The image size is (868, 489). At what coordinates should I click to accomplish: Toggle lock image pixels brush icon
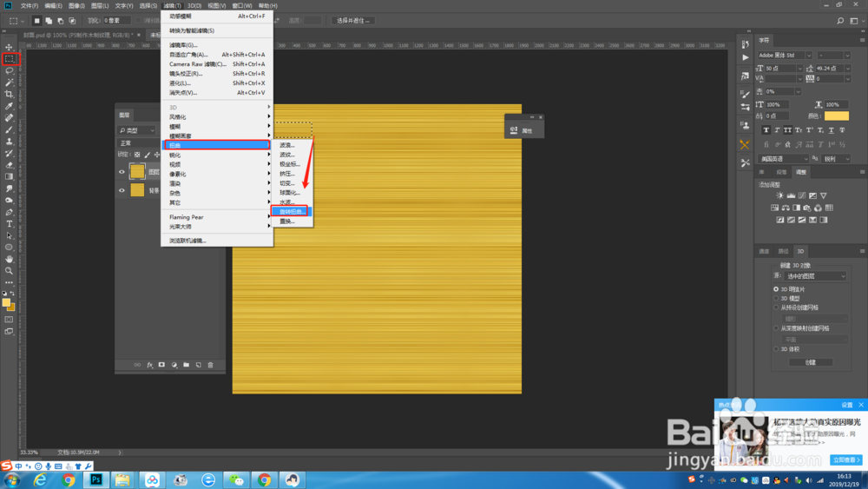click(x=148, y=155)
